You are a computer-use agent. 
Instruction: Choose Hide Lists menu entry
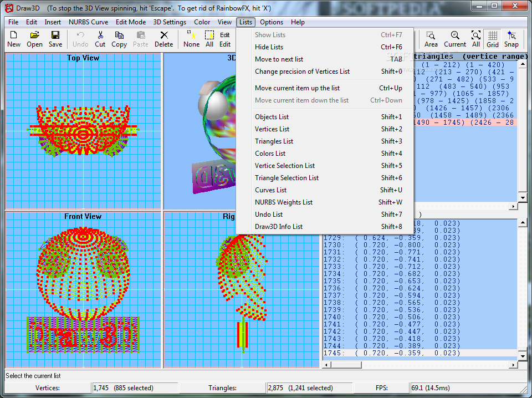click(x=325, y=47)
